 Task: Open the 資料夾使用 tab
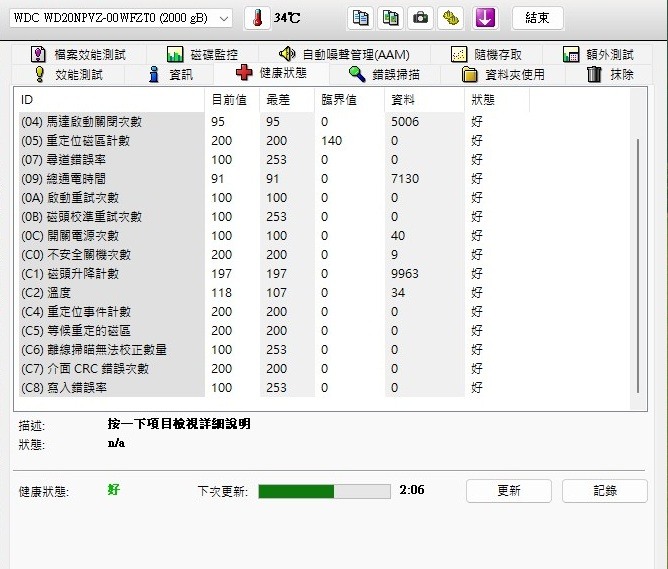(x=503, y=75)
